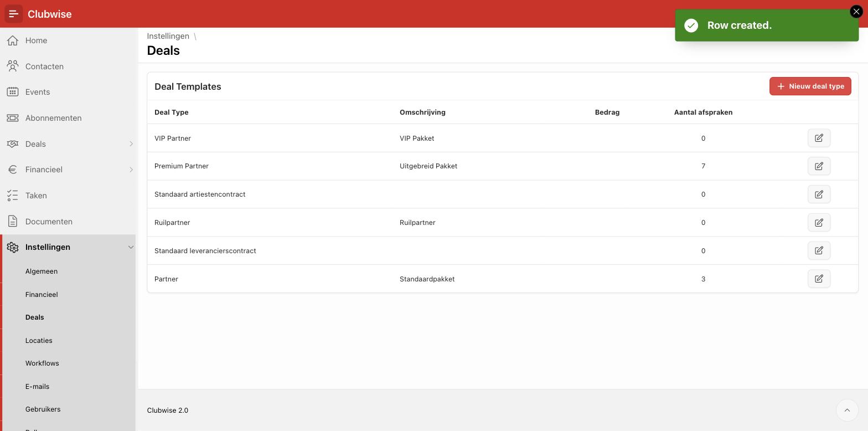Click the Events calendar icon
This screenshot has height=431, width=868.
(x=13, y=92)
